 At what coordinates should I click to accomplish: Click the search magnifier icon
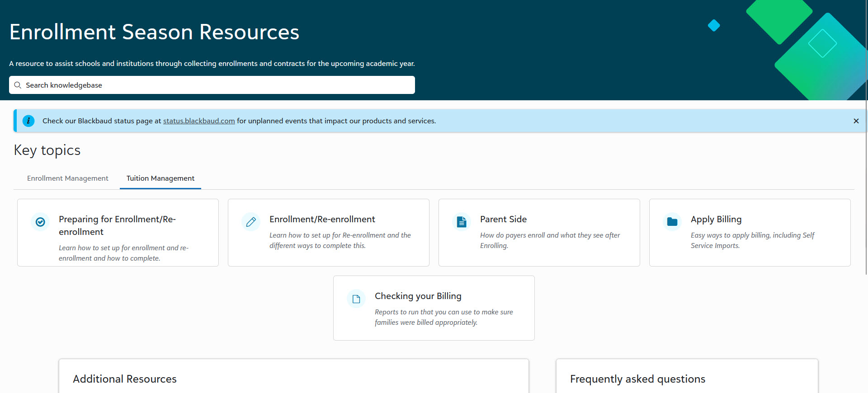18,85
